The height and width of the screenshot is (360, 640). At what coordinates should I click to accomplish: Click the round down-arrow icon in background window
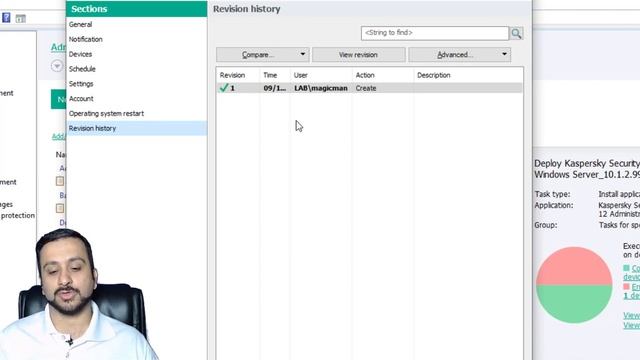click(57, 66)
